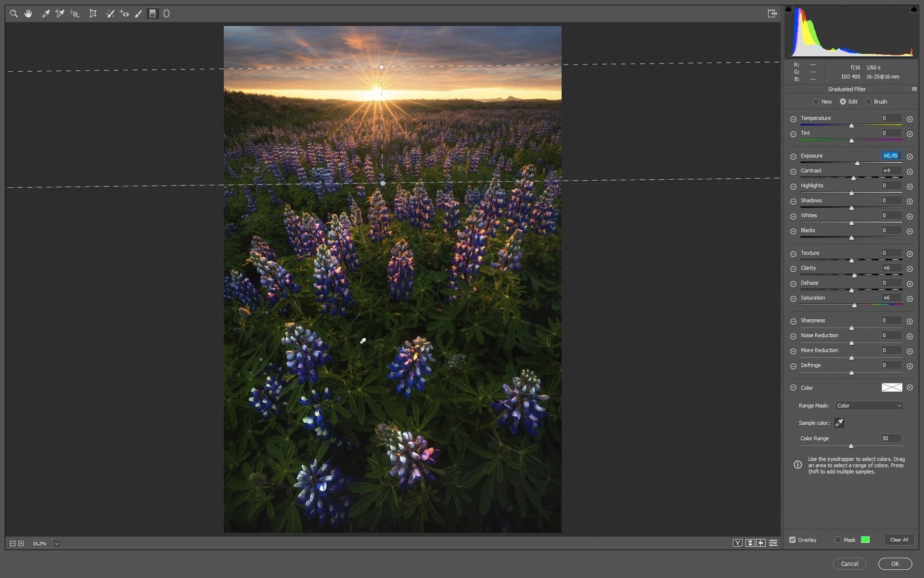The image size is (924, 578).
Task: Select the Color Sampler tool
Action: pos(60,13)
